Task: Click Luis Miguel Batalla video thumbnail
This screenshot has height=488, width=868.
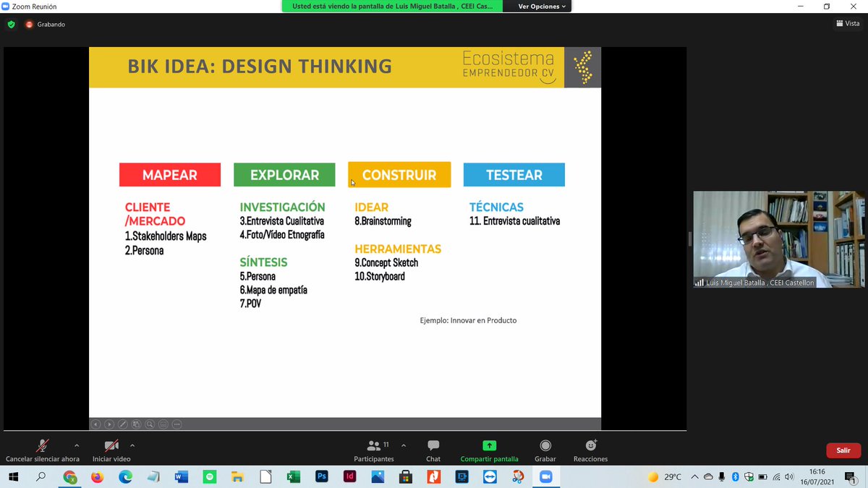Action: [779, 239]
